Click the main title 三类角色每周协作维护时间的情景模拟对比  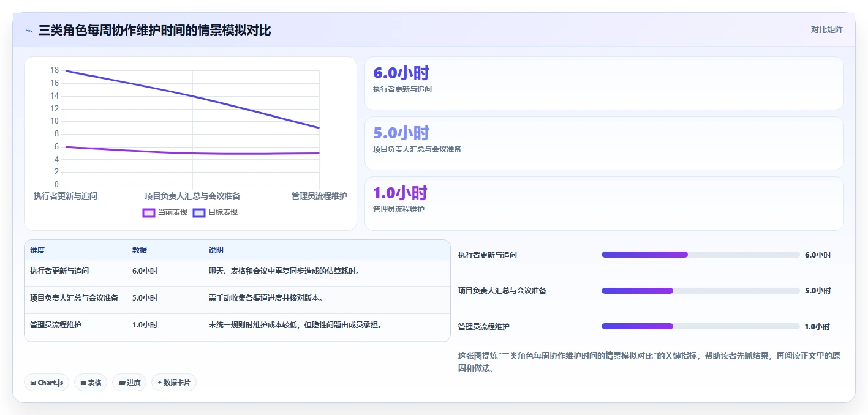pyautogui.click(x=154, y=30)
